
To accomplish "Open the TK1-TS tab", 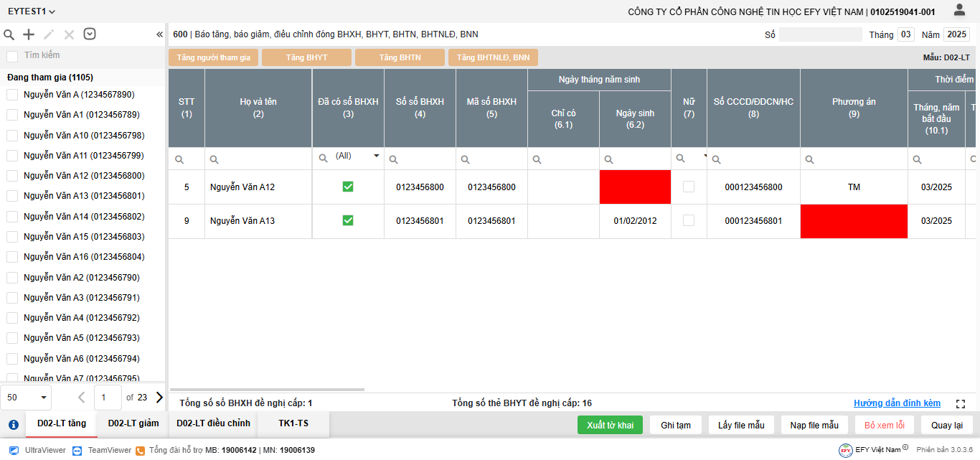I will click(293, 423).
